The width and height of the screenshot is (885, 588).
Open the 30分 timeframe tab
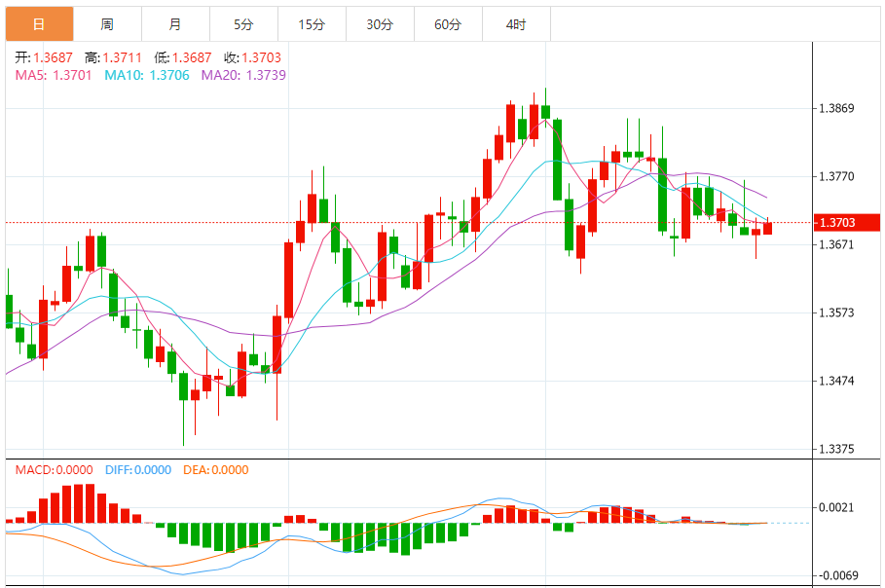[380, 24]
